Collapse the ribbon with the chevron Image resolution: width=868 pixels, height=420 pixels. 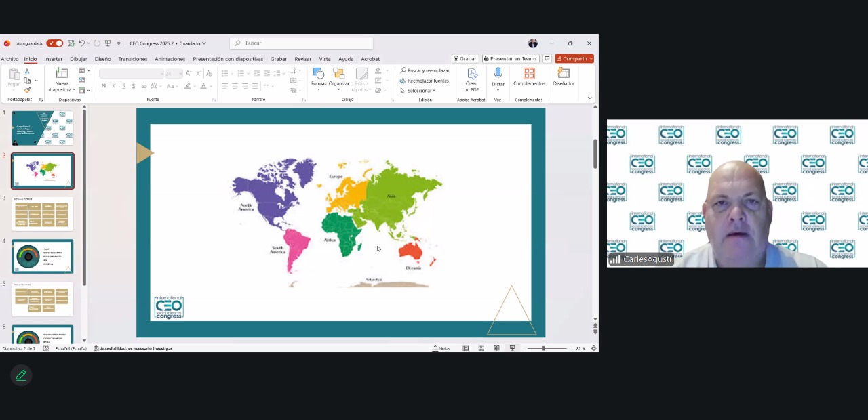pos(589,98)
